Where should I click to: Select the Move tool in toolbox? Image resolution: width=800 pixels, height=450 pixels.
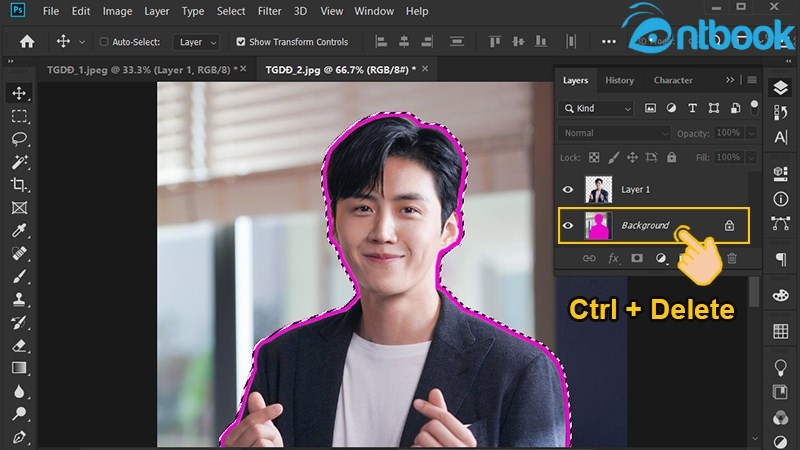coord(19,93)
